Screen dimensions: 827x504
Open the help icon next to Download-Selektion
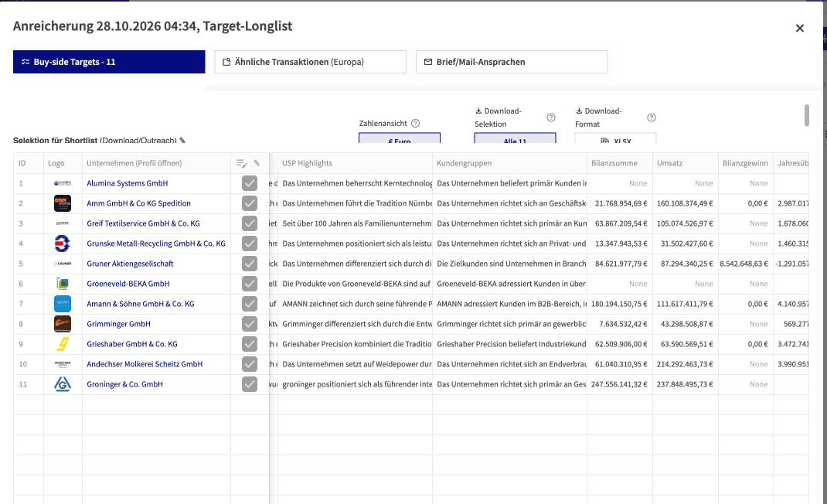pos(551,117)
